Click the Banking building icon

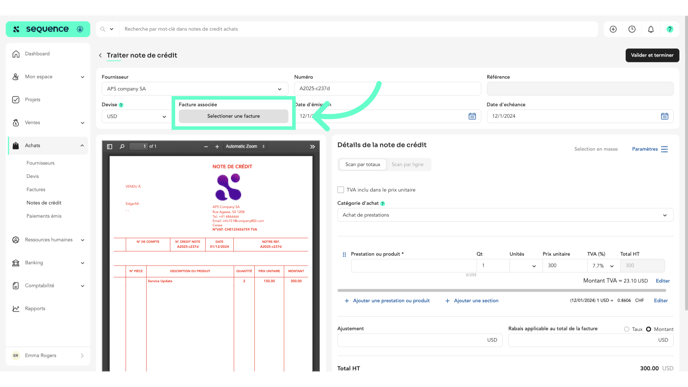(x=16, y=263)
